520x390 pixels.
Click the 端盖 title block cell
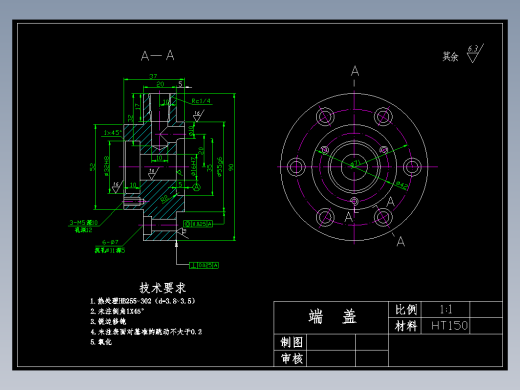click(331, 317)
